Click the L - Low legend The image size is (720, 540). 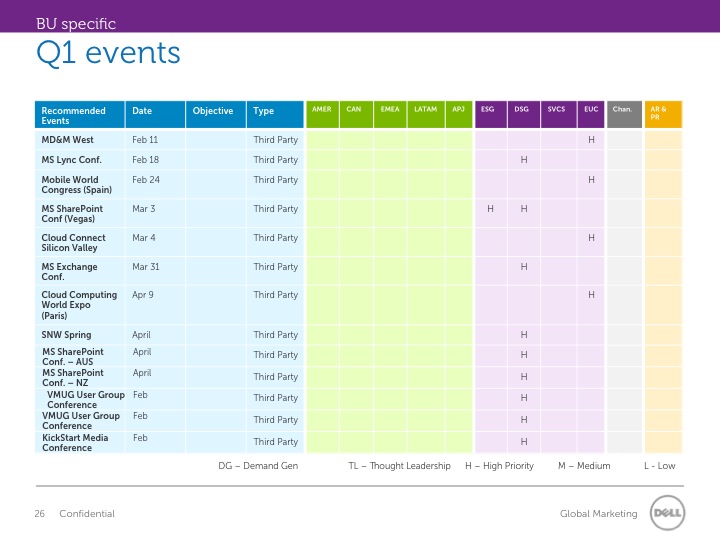[659, 466]
